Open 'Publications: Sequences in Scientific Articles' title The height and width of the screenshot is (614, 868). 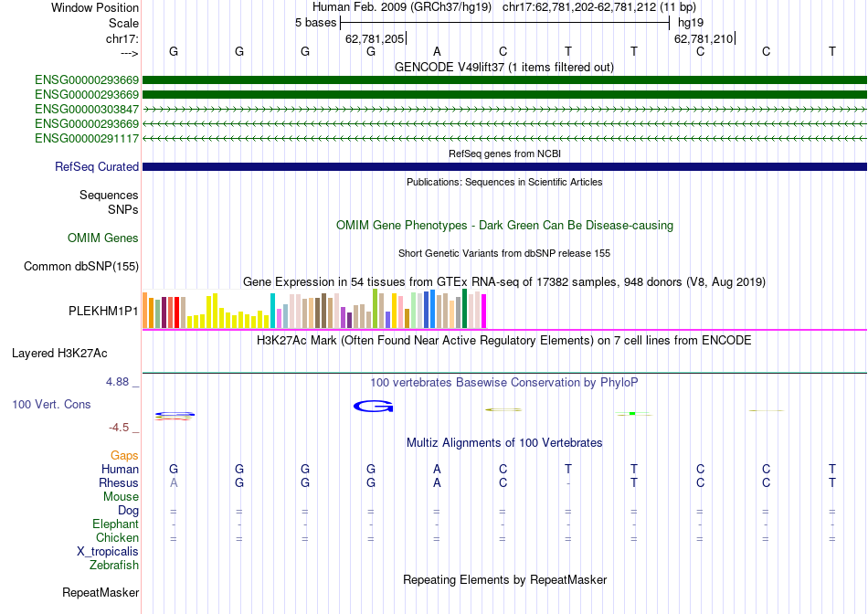pos(504,182)
